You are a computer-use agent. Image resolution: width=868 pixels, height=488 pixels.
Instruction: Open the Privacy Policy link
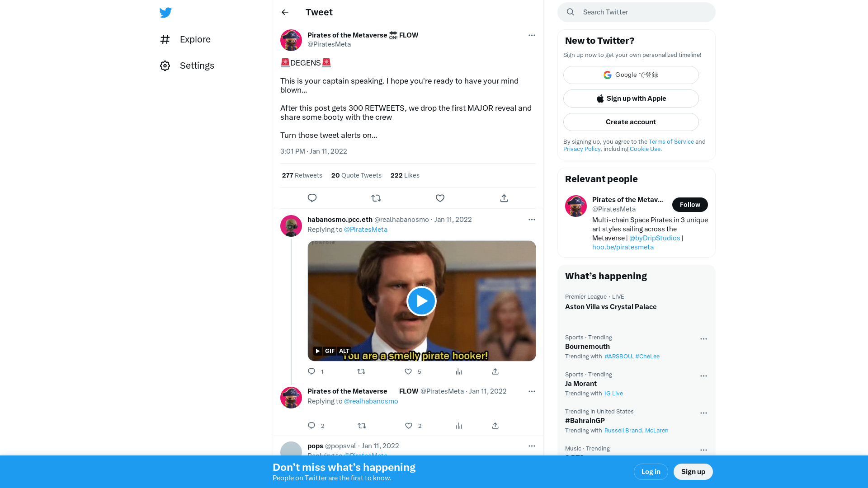pyautogui.click(x=582, y=149)
